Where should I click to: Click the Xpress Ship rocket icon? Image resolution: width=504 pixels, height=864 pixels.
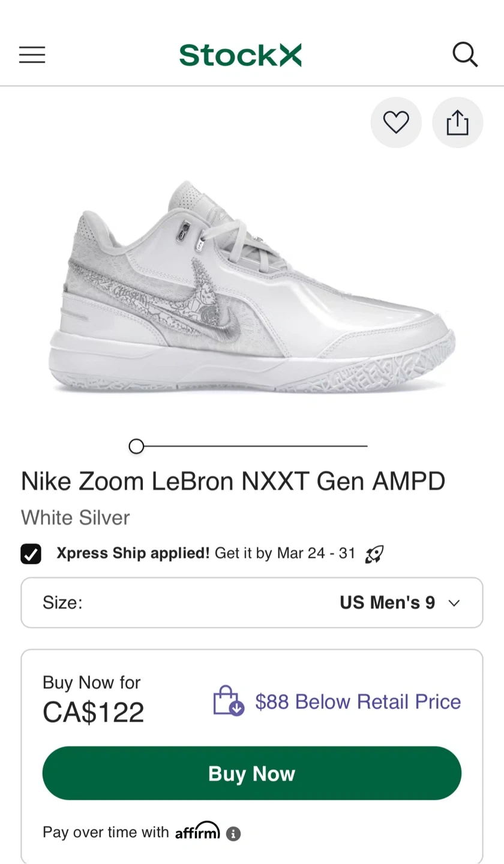pyautogui.click(x=374, y=554)
